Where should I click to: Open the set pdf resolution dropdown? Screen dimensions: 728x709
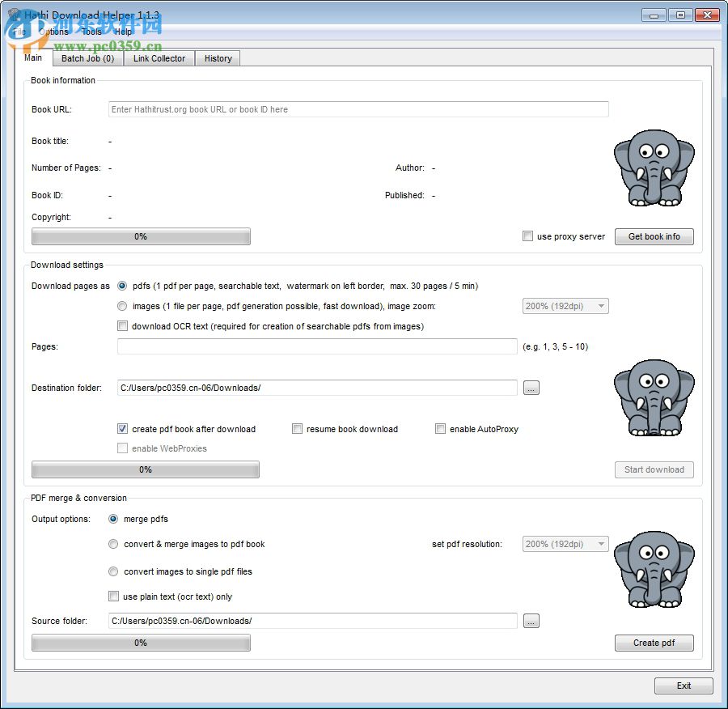click(x=565, y=544)
